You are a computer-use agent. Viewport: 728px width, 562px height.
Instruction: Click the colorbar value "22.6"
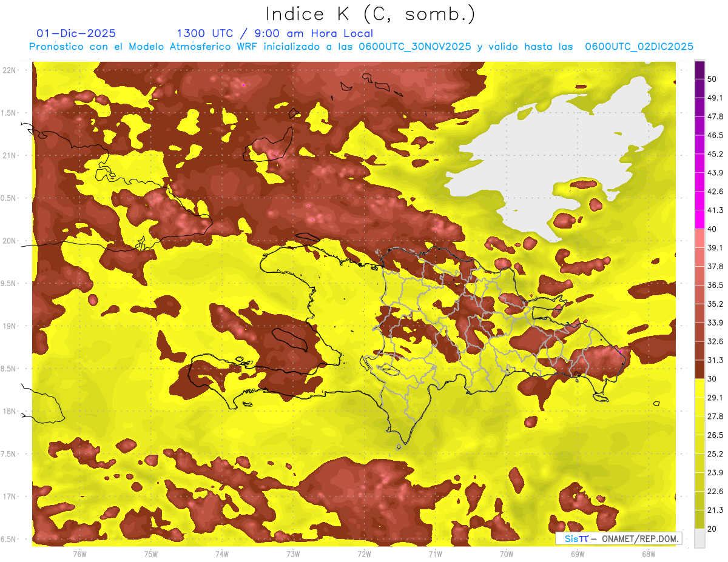point(715,492)
